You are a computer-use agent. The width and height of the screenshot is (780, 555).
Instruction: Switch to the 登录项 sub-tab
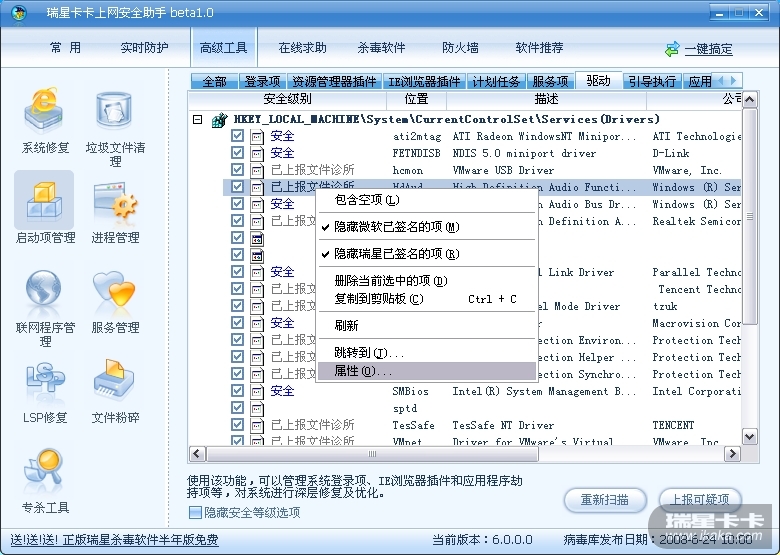point(262,82)
